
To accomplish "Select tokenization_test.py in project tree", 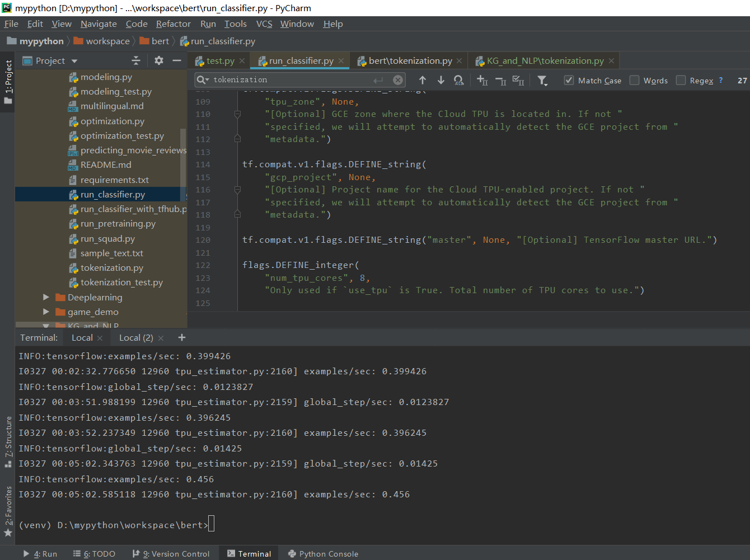I will (x=121, y=283).
